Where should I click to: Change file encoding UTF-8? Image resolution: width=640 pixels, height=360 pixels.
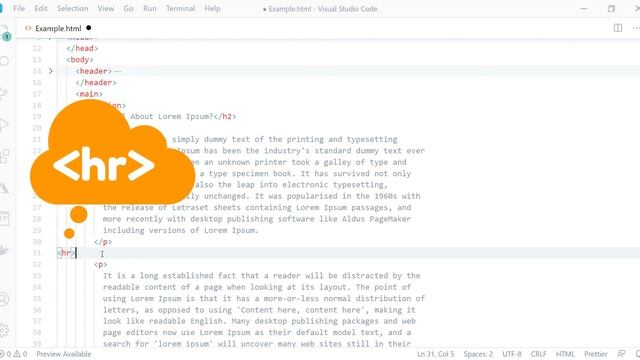click(x=512, y=354)
